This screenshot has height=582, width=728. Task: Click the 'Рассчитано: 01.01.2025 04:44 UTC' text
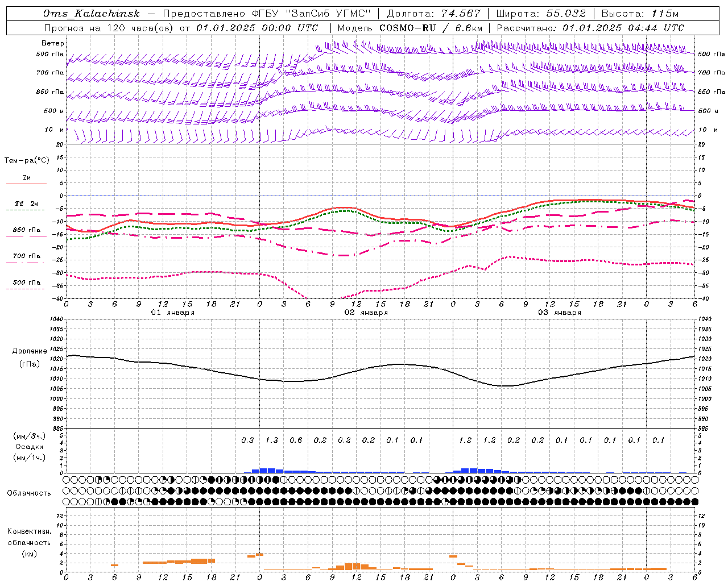(590, 28)
